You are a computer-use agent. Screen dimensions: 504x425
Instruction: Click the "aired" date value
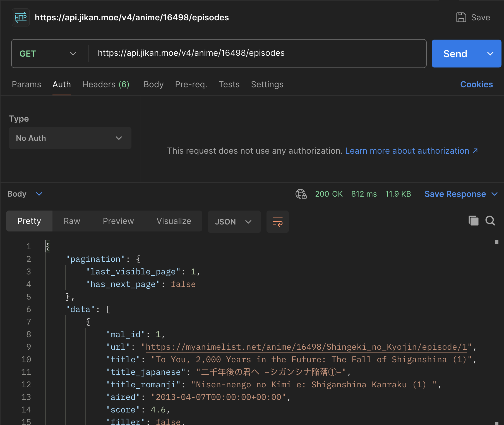(219, 397)
